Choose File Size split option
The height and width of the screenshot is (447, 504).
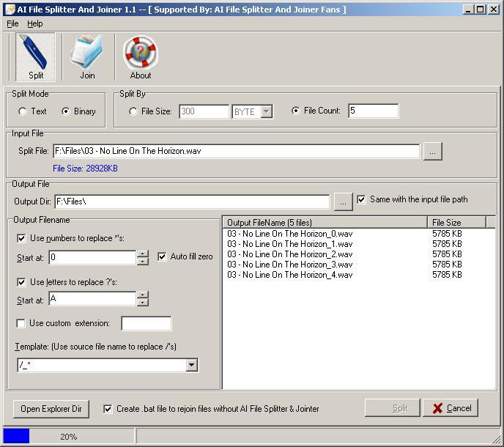pos(133,111)
